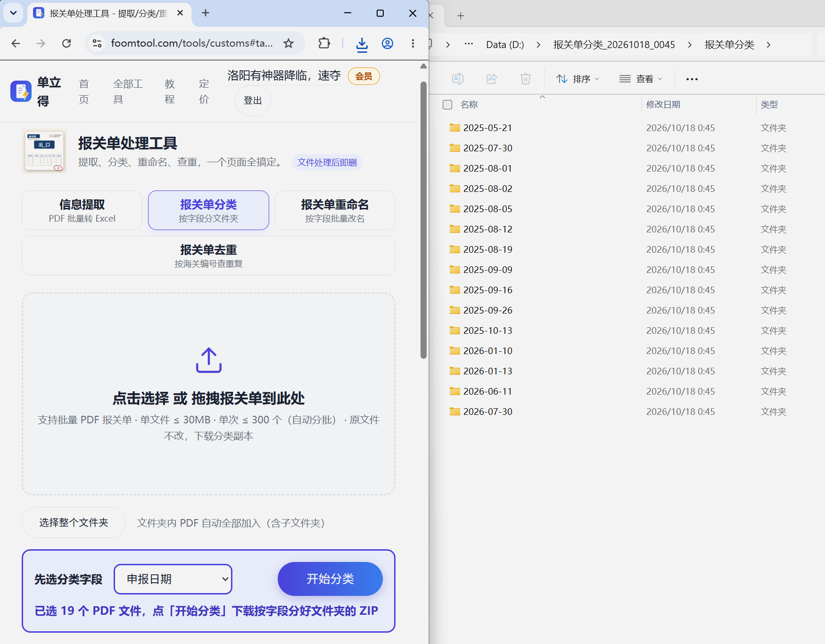Click the rename icon in File Explorer toolbar
Screen dimensions: 825x644
click(458, 79)
